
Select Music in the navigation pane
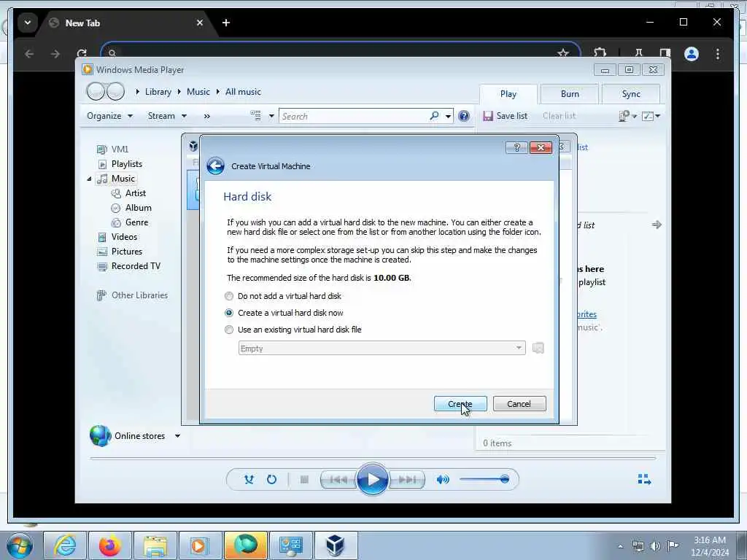click(x=116, y=179)
